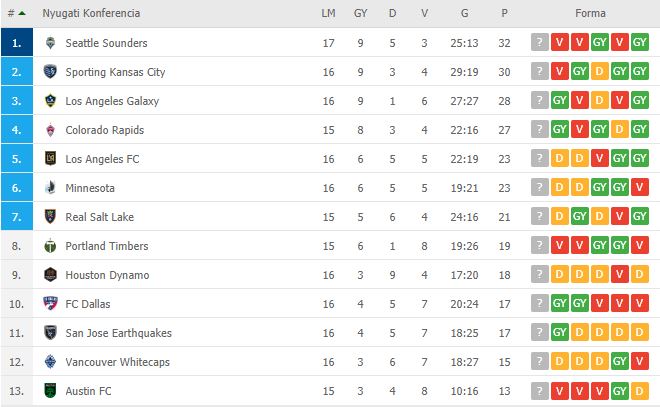This screenshot has height=407, width=660.
Task: Click the Portland Timbers logo icon
Action: (x=50, y=246)
